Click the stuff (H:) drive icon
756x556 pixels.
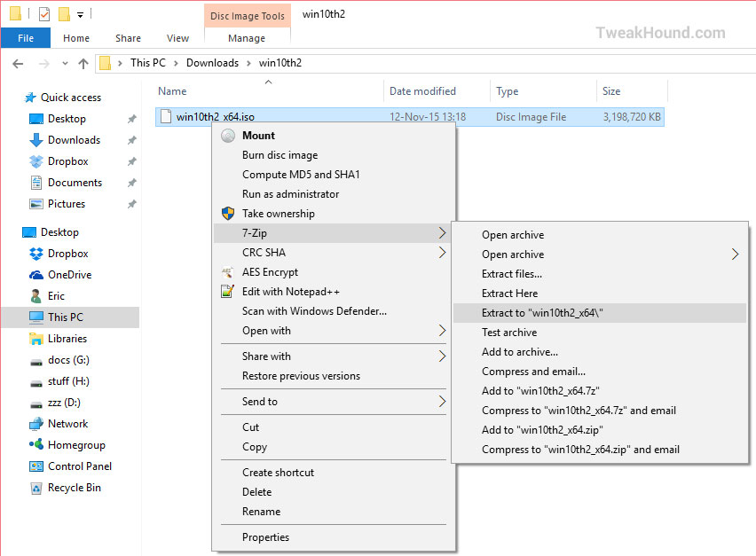coord(36,383)
